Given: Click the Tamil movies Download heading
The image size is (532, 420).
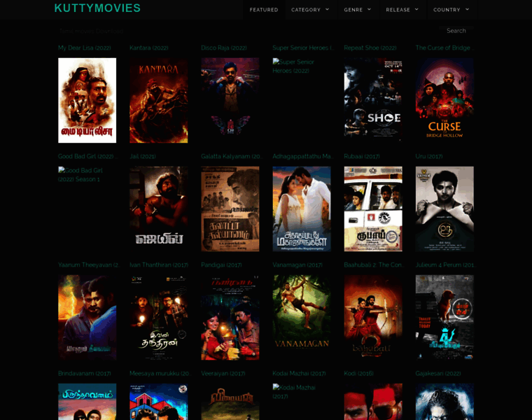Looking at the screenshot, I should coord(91,31).
